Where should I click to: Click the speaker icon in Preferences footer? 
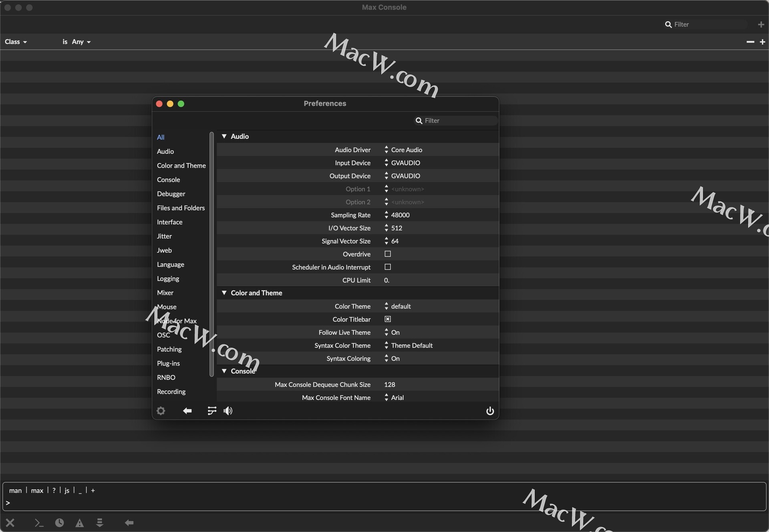[x=228, y=411]
